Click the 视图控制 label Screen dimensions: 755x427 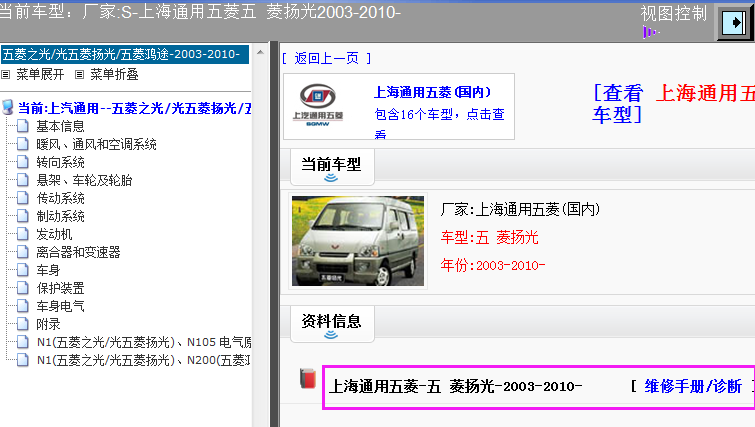[x=674, y=13]
